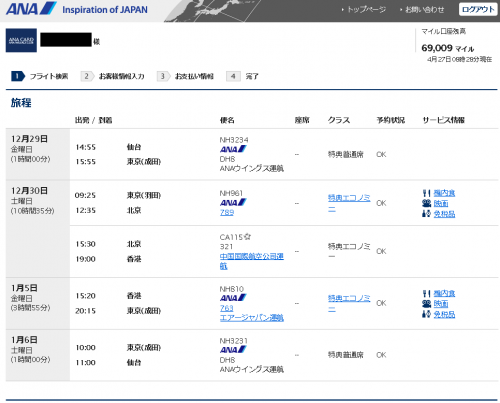Click the 20:15 arrival time at 東京(成田)
500x403 pixels.
[x=85, y=311]
